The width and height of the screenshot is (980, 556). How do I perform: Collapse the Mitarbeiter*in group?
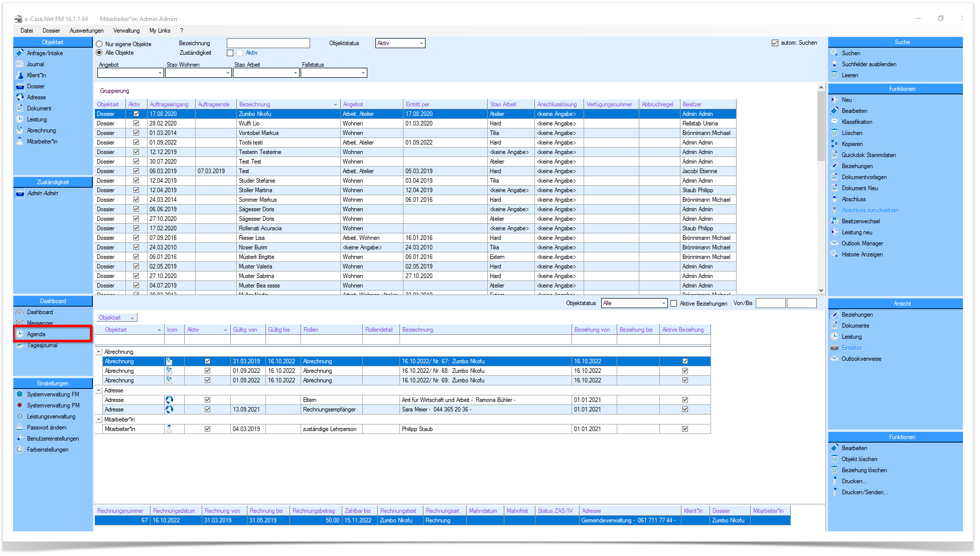[98, 420]
